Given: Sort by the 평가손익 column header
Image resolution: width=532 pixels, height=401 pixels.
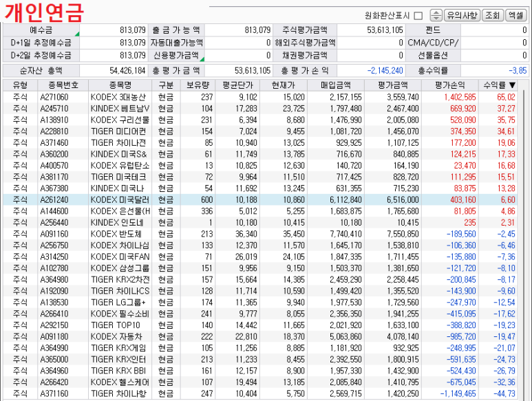Looking at the screenshot, I should [450, 85].
